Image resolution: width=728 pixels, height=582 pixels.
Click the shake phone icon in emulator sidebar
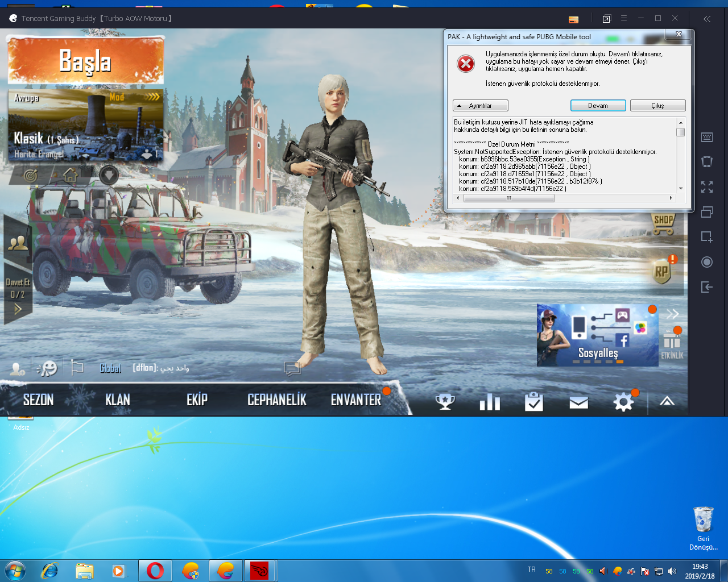[x=707, y=161]
